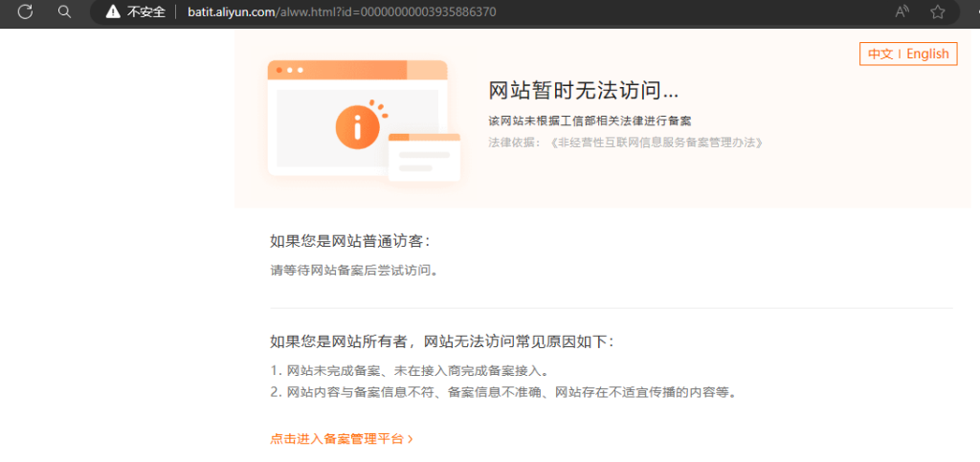Click the magnifier search icon in toolbar
This screenshot has height=462, width=980.
point(64,11)
